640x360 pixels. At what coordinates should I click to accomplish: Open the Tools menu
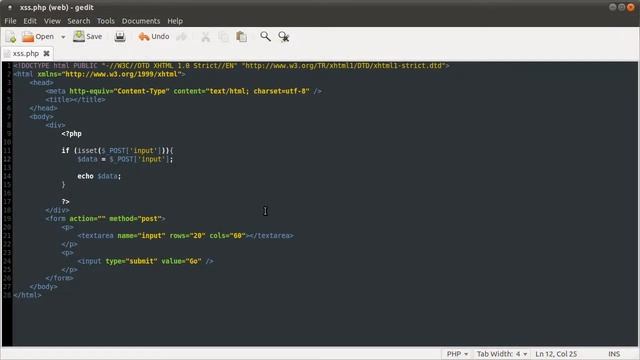click(x=106, y=21)
